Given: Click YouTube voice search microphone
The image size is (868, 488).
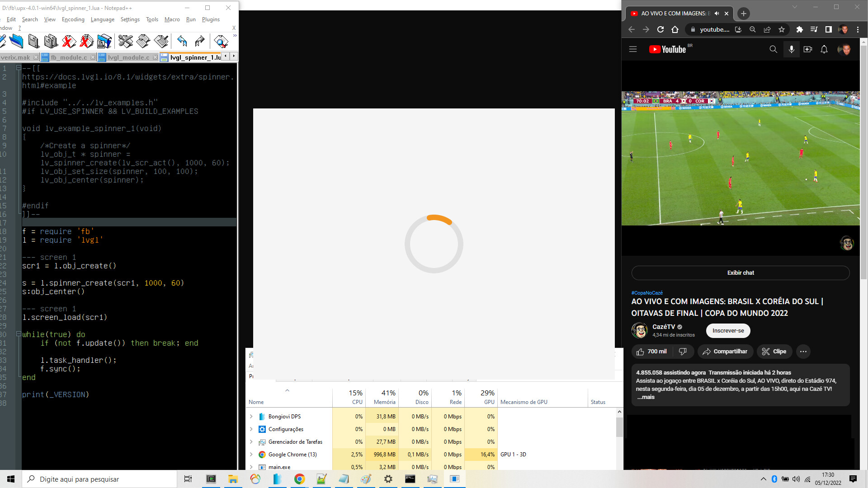Looking at the screenshot, I should coord(791,49).
